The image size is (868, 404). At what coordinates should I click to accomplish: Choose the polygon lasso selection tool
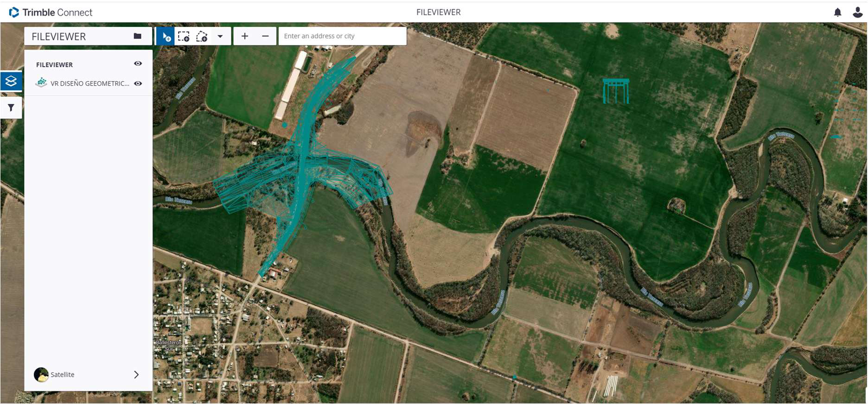coord(202,36)
